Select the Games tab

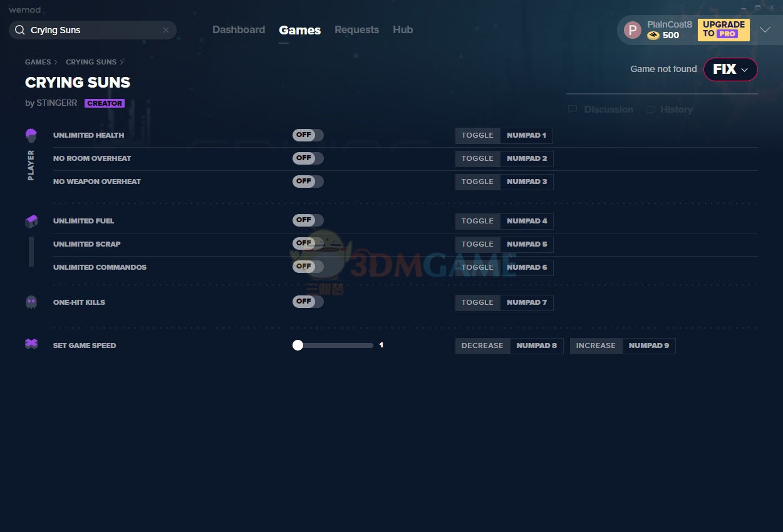point(300,30)
